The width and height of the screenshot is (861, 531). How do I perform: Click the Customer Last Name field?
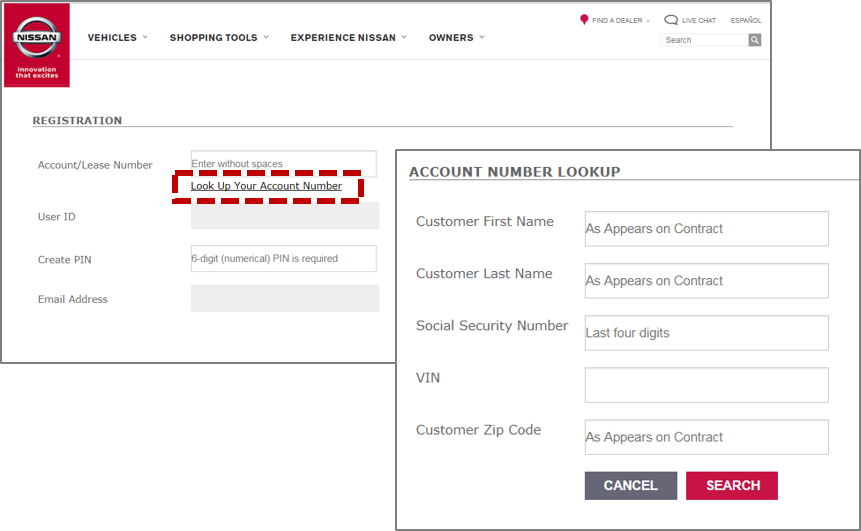point(706,281)
